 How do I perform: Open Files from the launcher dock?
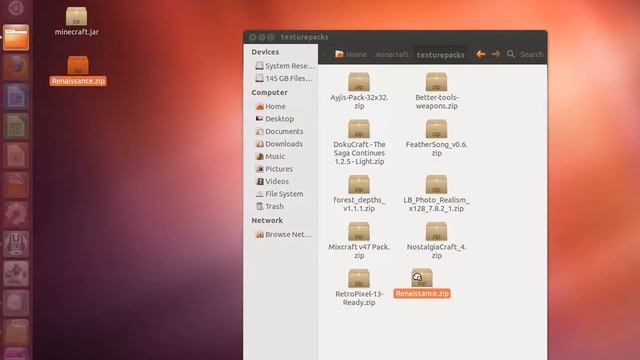pos(16,37)
